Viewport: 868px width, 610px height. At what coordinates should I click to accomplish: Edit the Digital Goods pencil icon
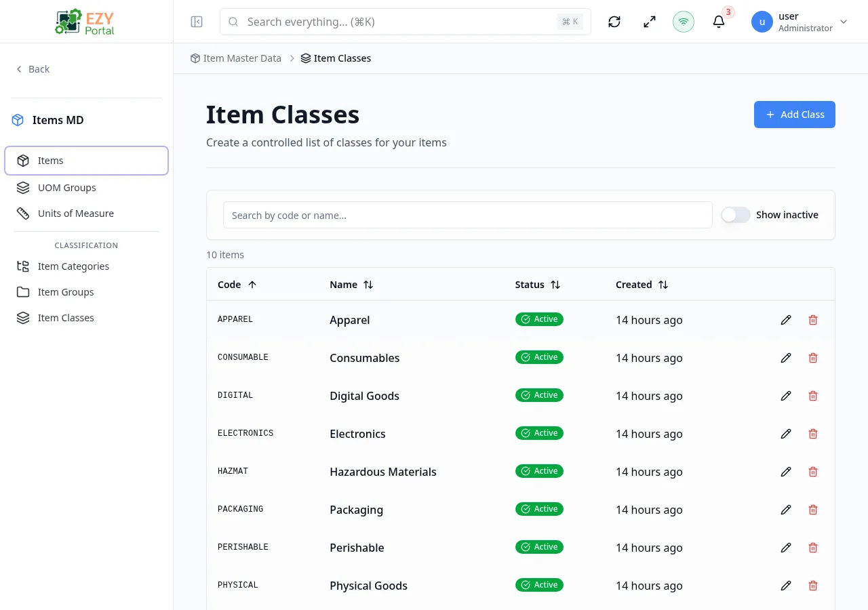tap(786, 396)
